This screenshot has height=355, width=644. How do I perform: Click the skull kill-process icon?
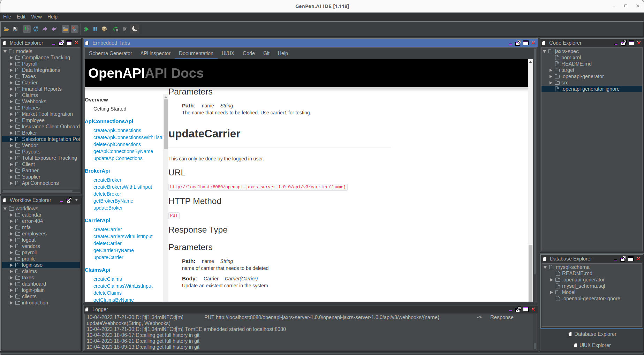[x=104, y=29]
